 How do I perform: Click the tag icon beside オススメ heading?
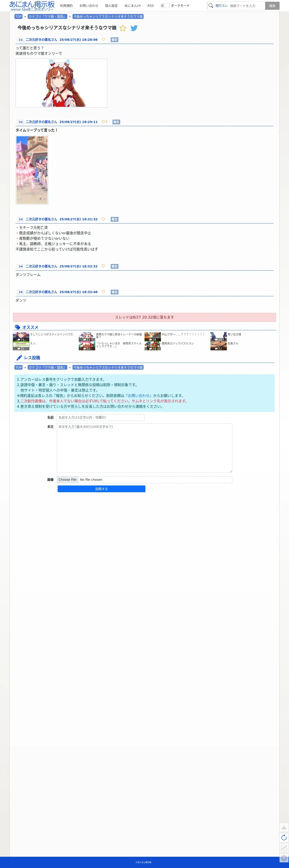pyautogui.click(x=18, y=327)
